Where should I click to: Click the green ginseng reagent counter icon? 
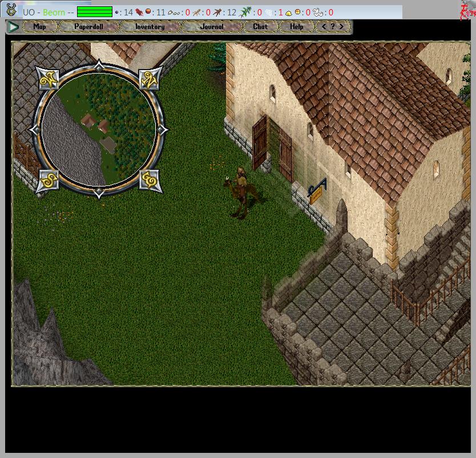click(x=245, y=12)
